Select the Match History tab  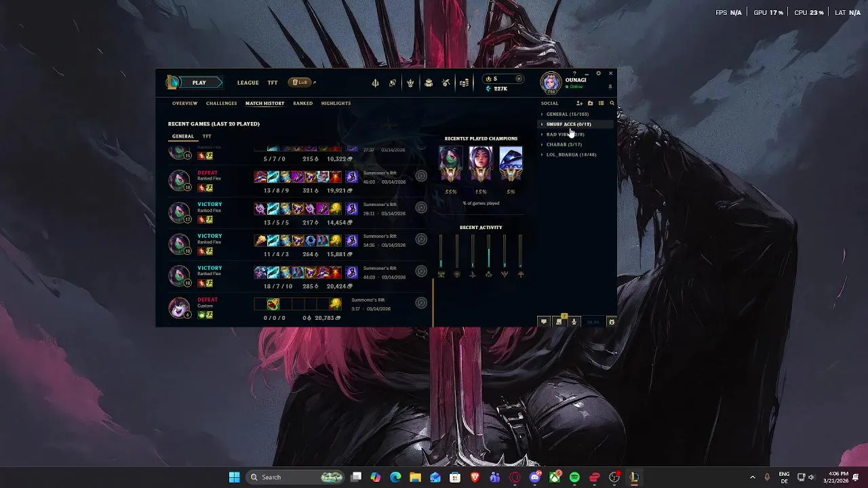pos(264,103)
